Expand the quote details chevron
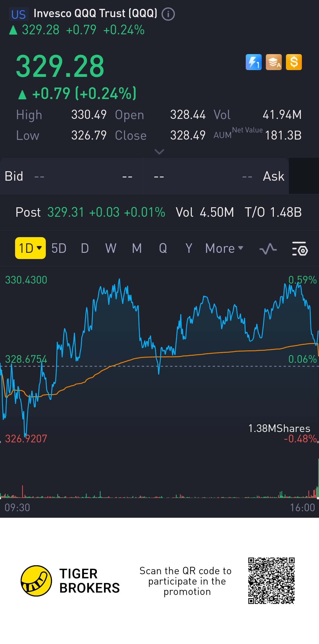 [159, 152]
